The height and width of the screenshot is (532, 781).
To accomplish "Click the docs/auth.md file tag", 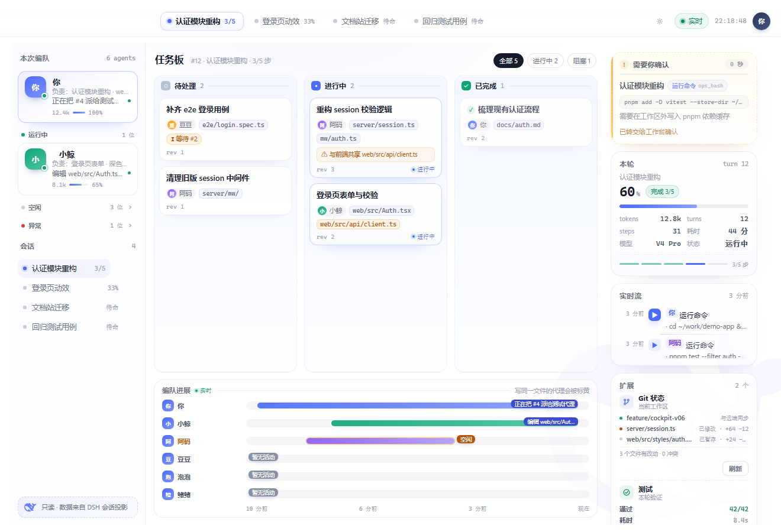I will click(x=518, y=125).
